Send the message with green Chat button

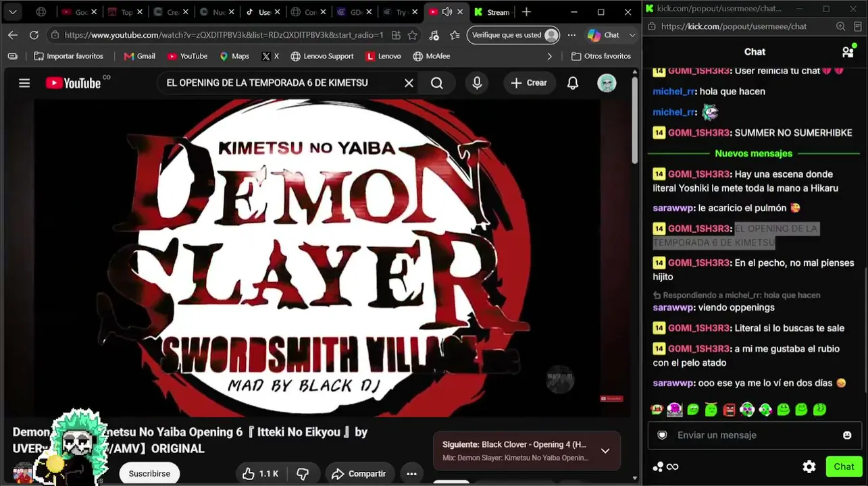[x=844, y=466]
